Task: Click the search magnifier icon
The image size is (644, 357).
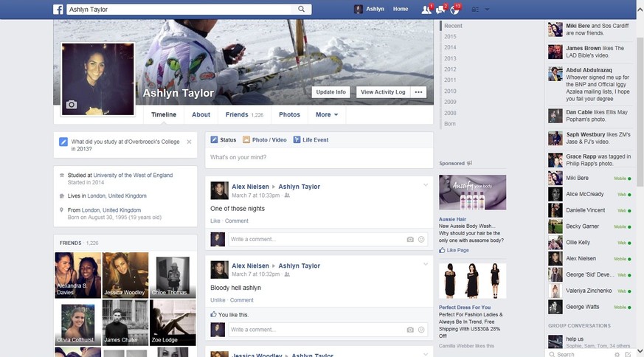Action: [302, 9]
